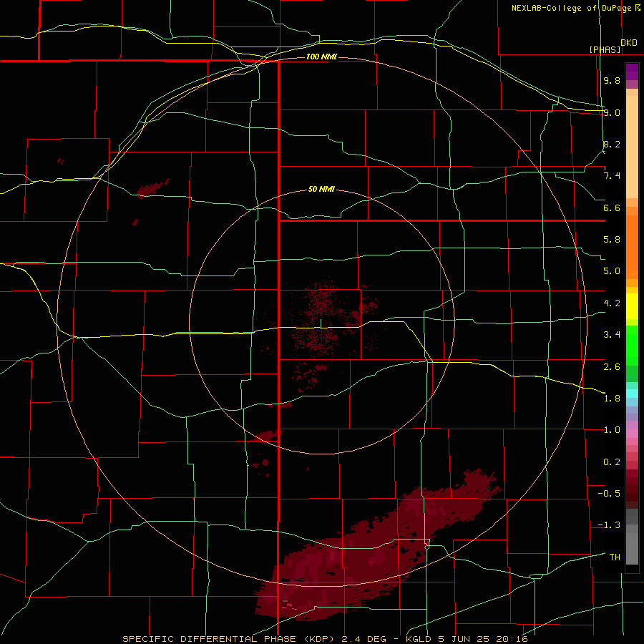Pick the bright green color bar segment
The image size is (644, 644).
[632, 346]
